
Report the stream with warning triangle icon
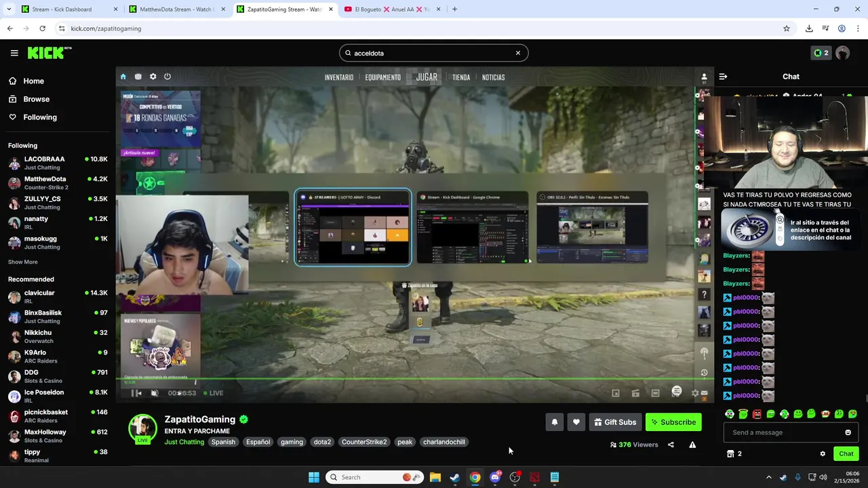692,445
